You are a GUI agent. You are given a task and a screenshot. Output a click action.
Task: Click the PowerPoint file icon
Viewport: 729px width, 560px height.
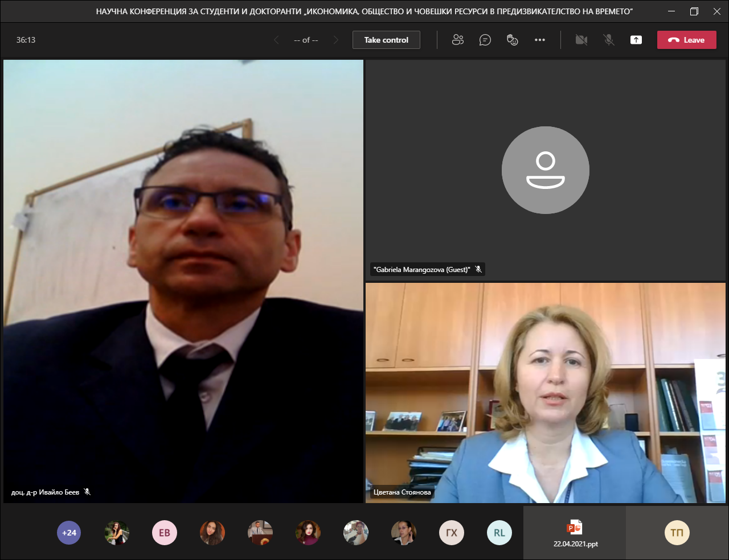pyautogui.click(x=575, y=527)
